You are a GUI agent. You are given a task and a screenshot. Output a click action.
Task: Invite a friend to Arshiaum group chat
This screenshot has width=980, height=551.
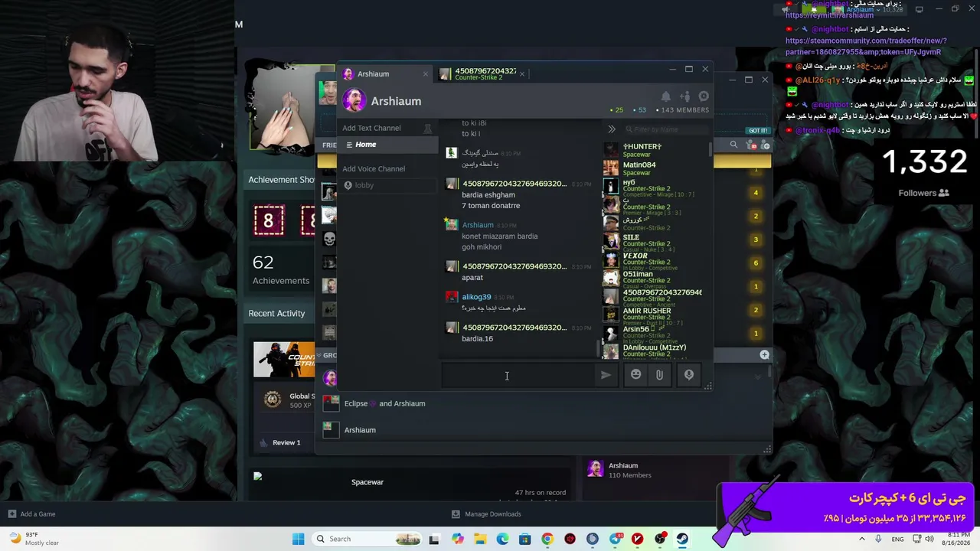[684, 96]
